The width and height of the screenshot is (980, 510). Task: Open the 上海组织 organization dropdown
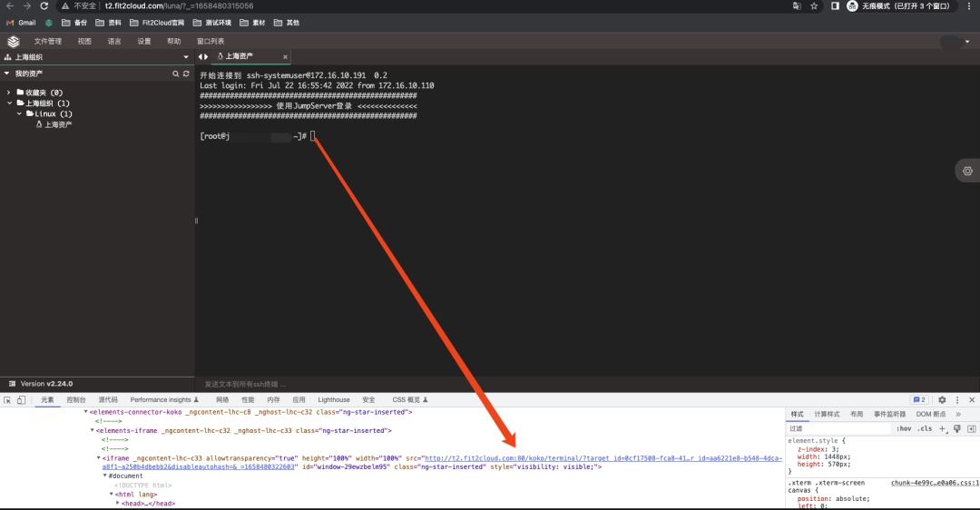point(97,57)
